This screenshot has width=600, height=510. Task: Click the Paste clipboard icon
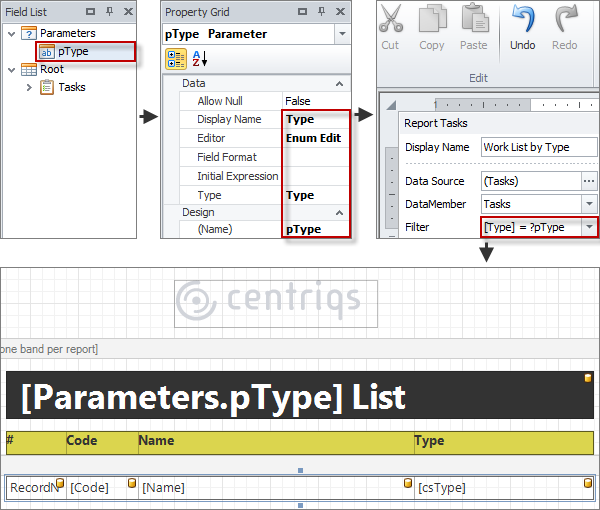point(473,28)
